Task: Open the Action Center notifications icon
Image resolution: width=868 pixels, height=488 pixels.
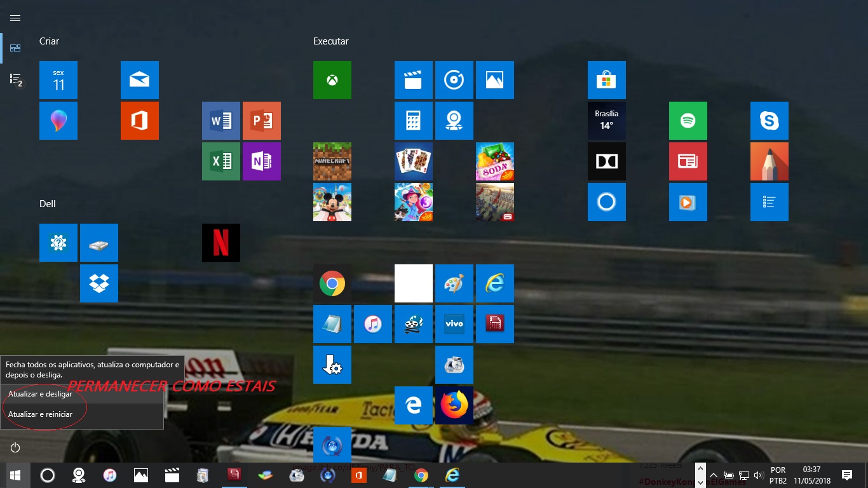Action: pos(847,475)
